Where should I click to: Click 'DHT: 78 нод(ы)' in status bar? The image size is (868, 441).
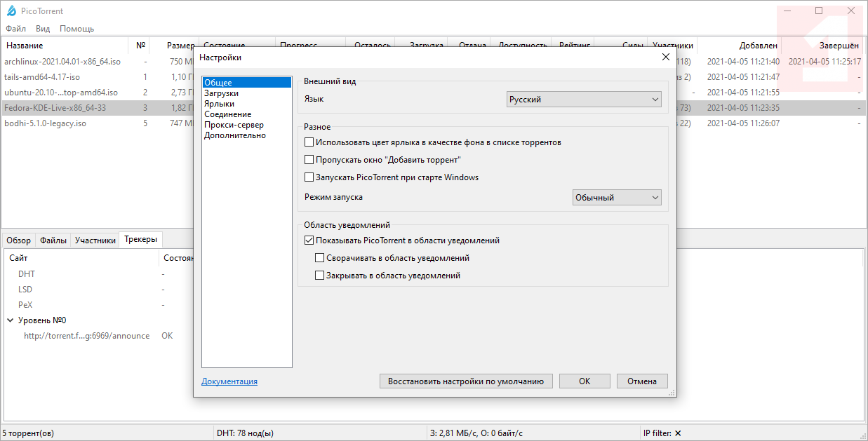click(x=245, y=433)
